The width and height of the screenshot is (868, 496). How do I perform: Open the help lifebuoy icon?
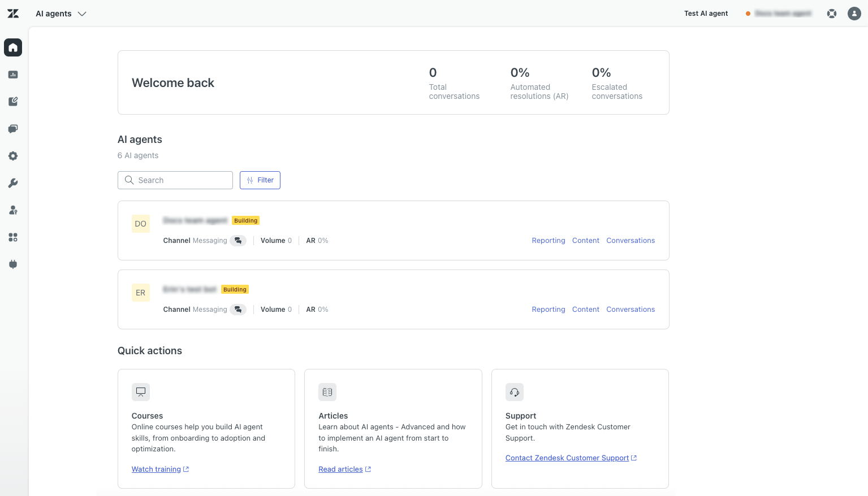pyautogui.click(x=831, y=14)
